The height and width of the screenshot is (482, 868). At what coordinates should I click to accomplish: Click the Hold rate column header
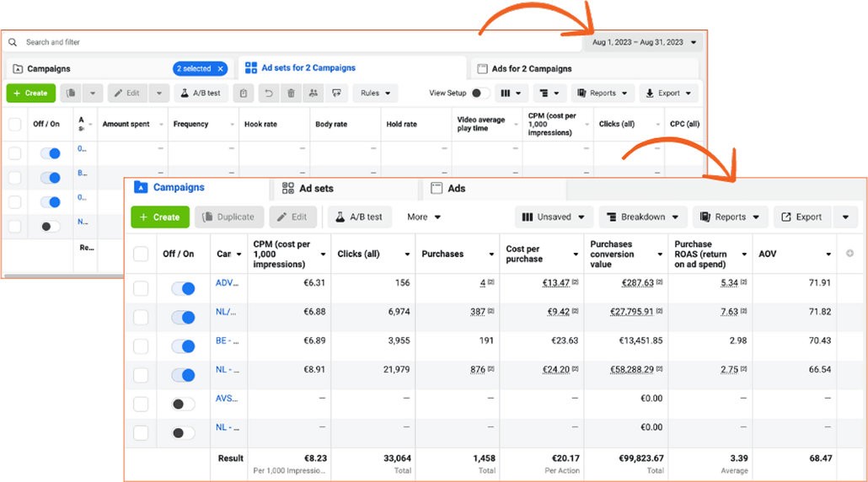416,124
